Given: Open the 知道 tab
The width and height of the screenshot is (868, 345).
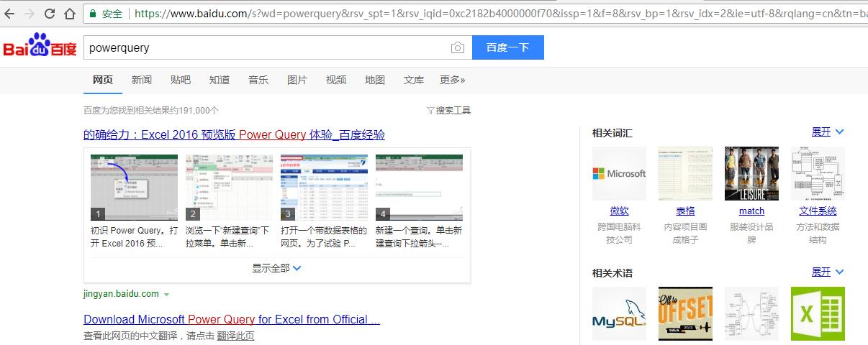Looking at the screenshot, I should (x=220, y=80).
